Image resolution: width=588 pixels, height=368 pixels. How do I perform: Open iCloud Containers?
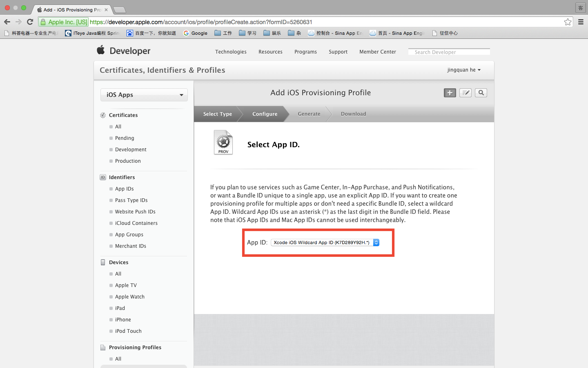point(136,223)
